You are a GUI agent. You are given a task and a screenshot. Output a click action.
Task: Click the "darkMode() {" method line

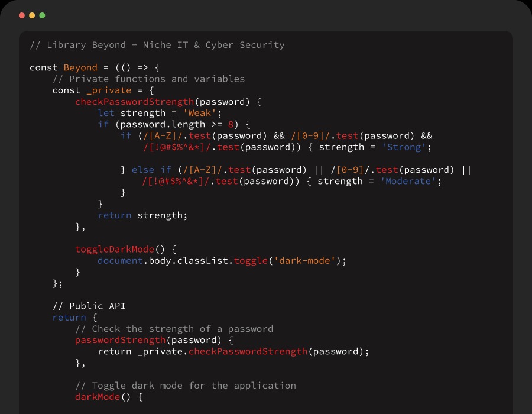pyautogui.click(x=109, y=397)
